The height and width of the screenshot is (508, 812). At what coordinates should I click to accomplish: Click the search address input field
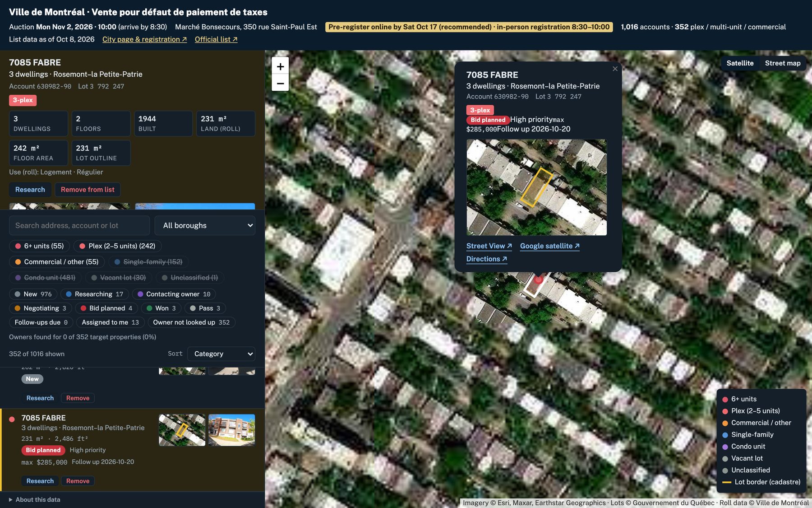(x=79, y=225)
